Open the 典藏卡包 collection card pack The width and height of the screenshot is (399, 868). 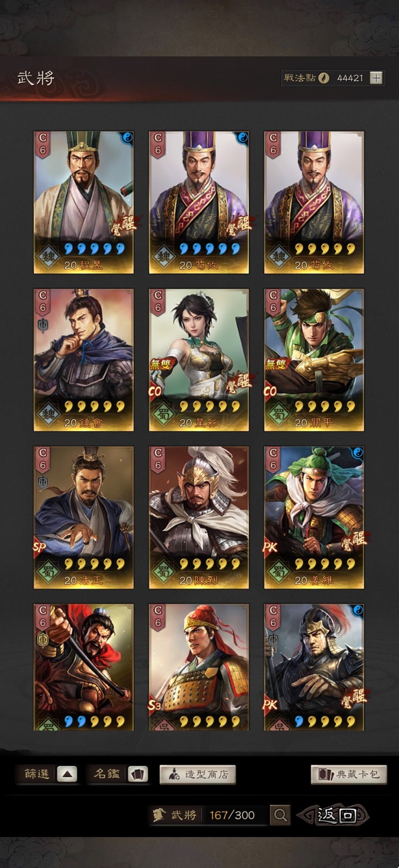(349, 774)
